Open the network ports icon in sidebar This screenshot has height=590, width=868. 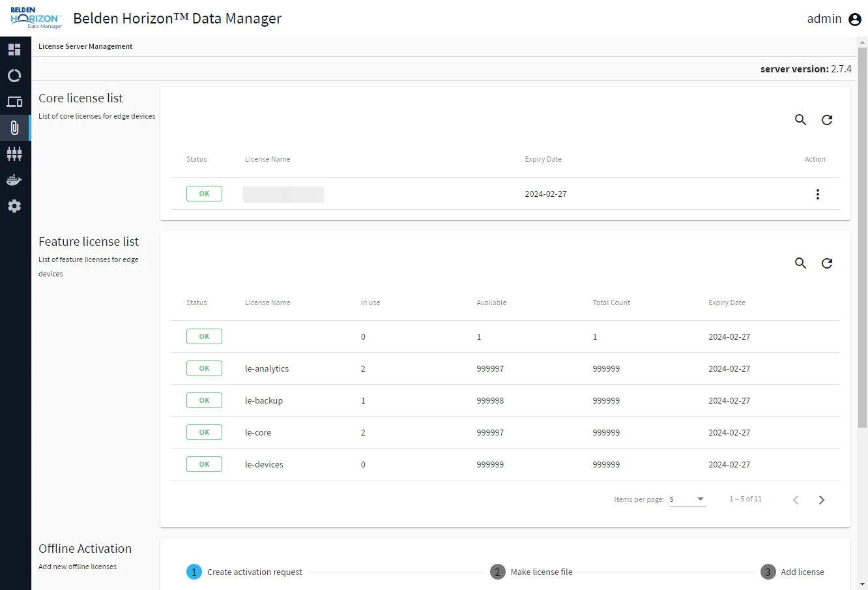coord(14,154)
